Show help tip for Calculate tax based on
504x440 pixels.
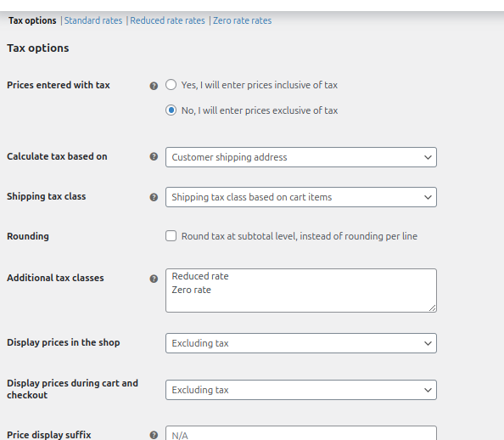[154, 157]
